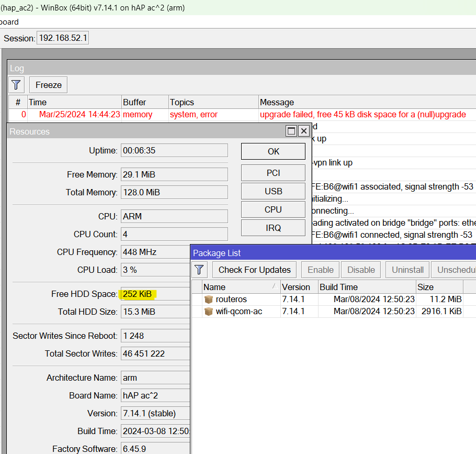This screenshot has height=454, width=476.
Task: Click the Total Memory value 128.0 MiB
Action: coord(174,192)
